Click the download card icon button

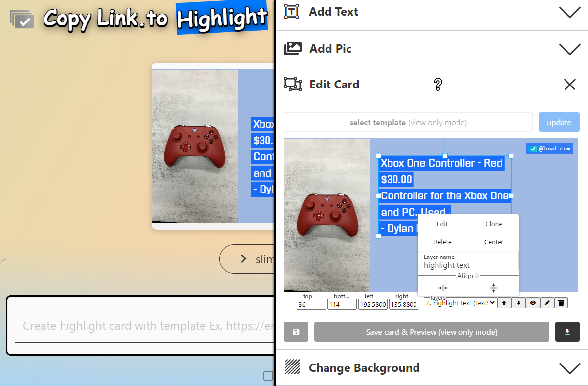click(567, 332)
